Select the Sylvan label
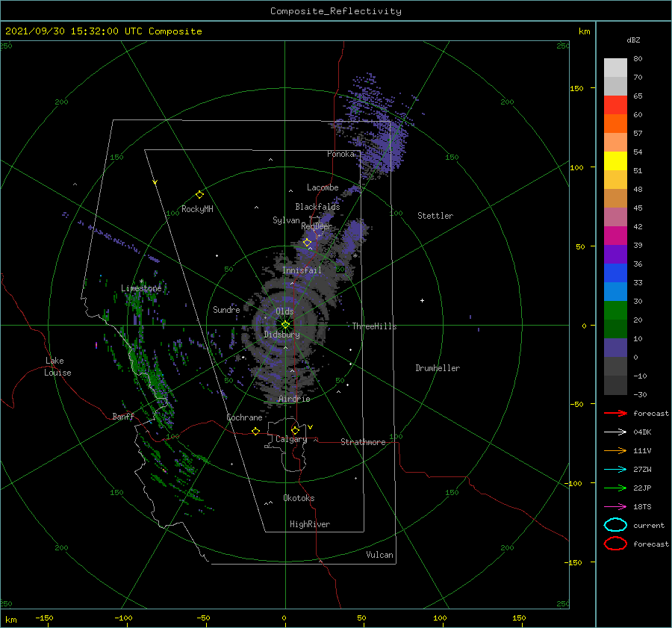The height and width of the screenshot is (628, 672). [x=286, y=220]
